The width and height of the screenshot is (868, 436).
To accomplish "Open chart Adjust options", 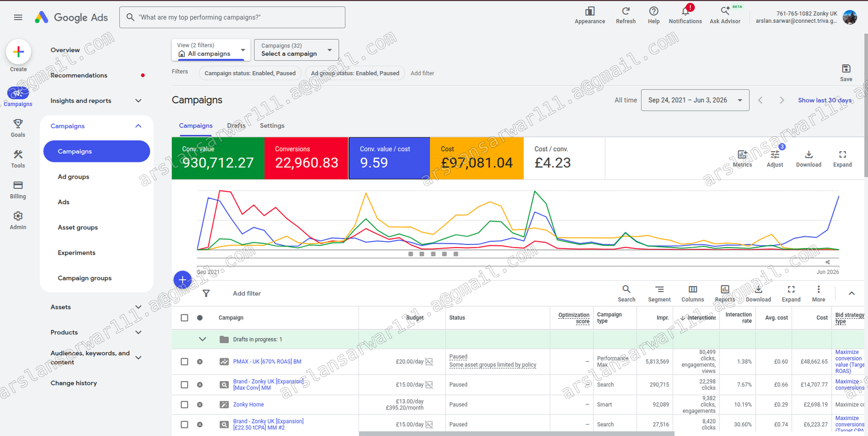I will coord(775,159).
